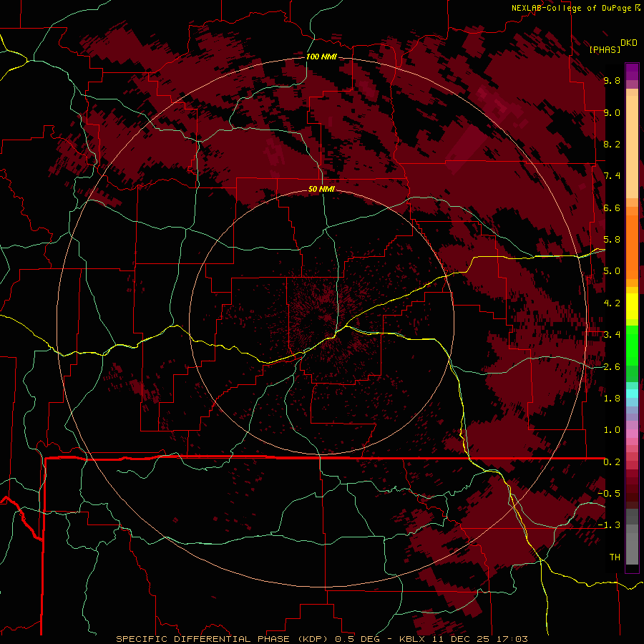Click the -0.5 value on color scale
644x644 pixels.
pyautogui.click(x=609, y=494)
